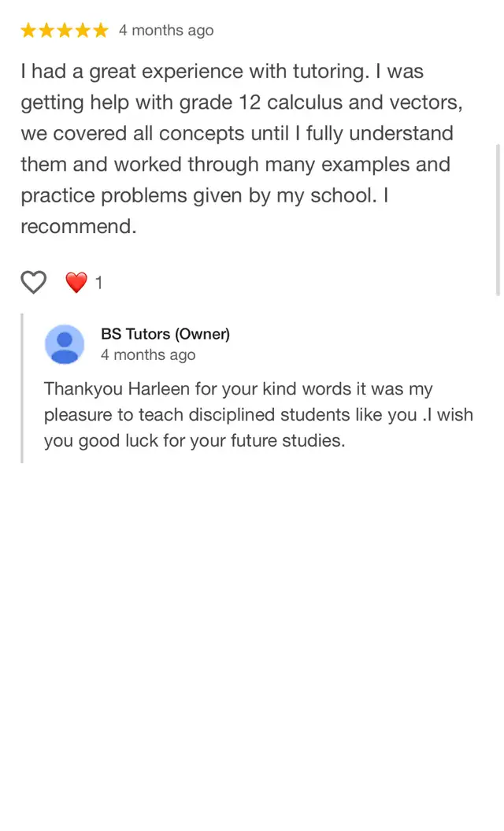Image resolution: width=504 pixels, height=831 pixels.
Task: Click the fourth star of the rating
Action: coord(83,31)
